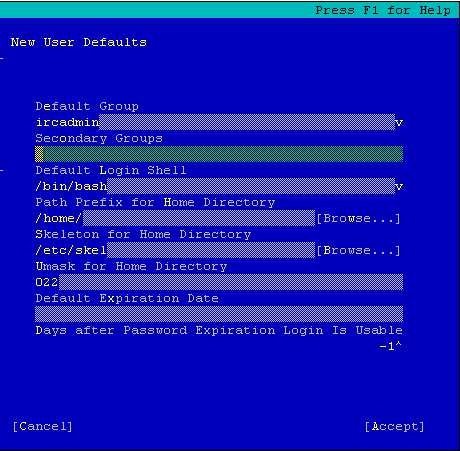The height and width of the screenshot is (451, 460).
Task: Click the Default Group label
Action: [87, 106]
